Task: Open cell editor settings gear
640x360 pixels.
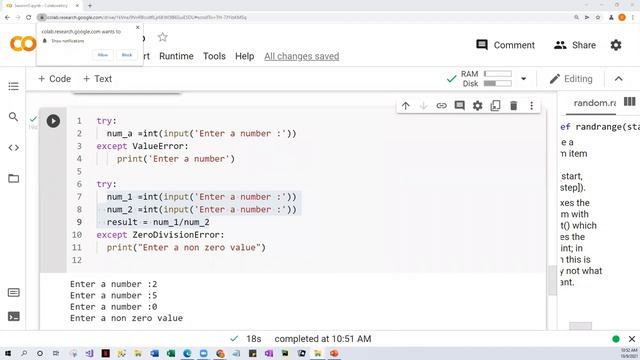Action: coord(478,106)
